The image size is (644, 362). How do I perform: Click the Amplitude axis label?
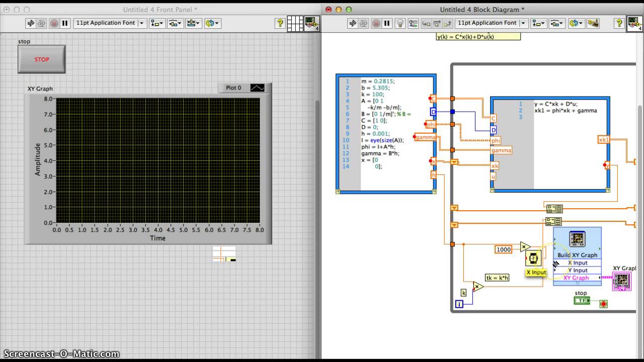tap(38, 159)
